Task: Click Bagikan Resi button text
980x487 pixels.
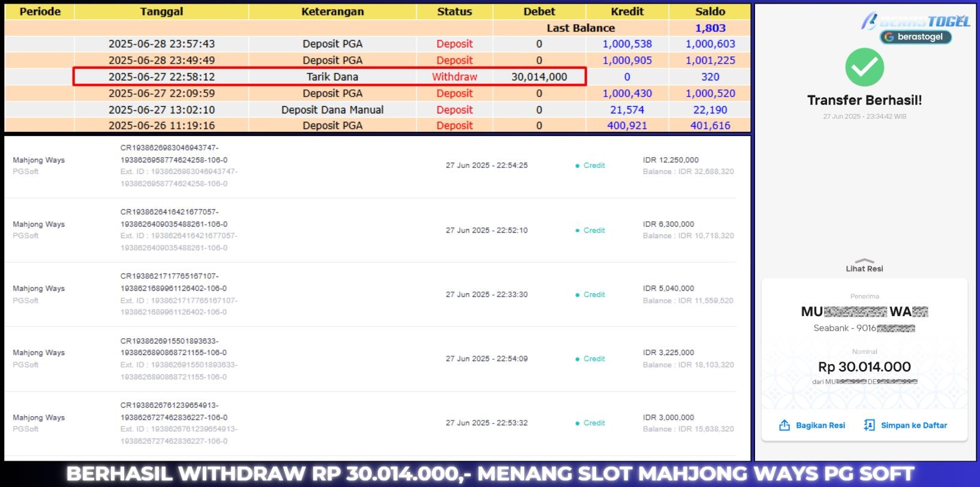Action: click(820, 425)
